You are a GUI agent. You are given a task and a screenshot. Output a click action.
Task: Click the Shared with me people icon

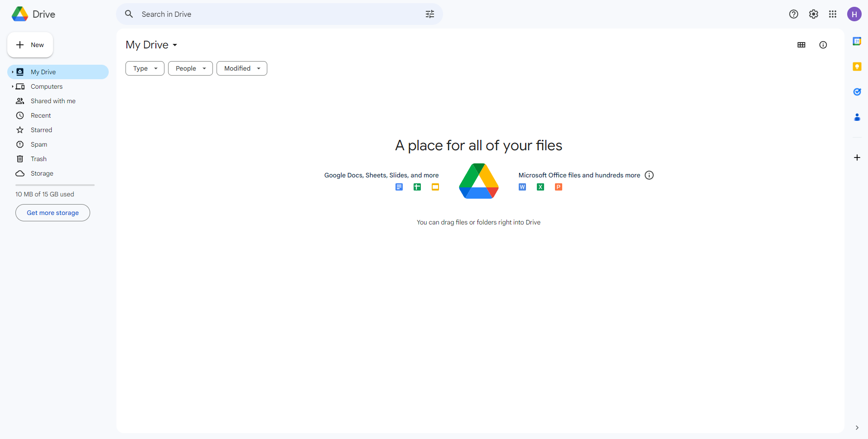20,101
